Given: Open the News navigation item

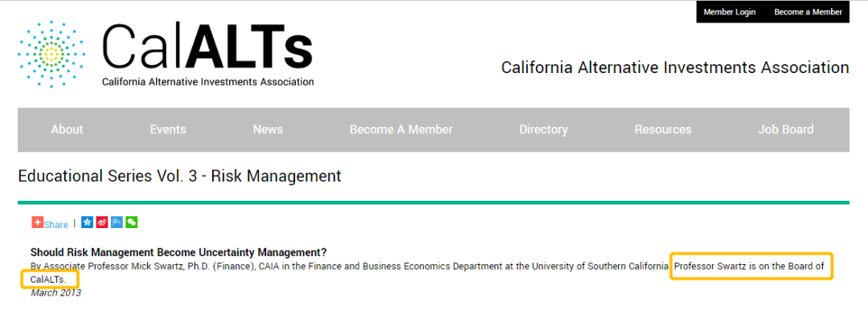Looking at the screenshot, I should pos(268,129).
